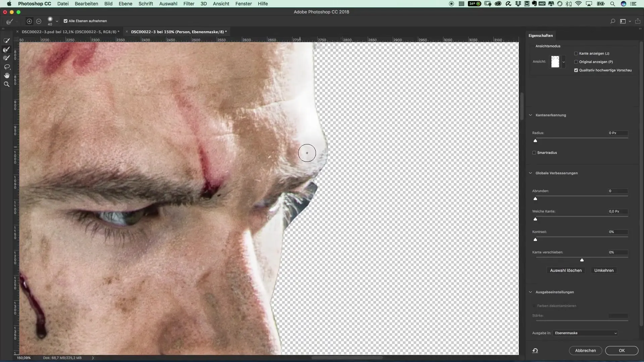Click add-to-selection plus circle icon
Screen dimensions: 644x362
pyautogui.click(x=29, y=21)
